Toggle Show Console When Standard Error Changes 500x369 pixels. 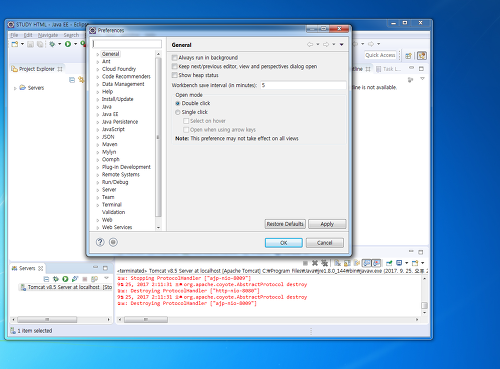pos(376,263)
